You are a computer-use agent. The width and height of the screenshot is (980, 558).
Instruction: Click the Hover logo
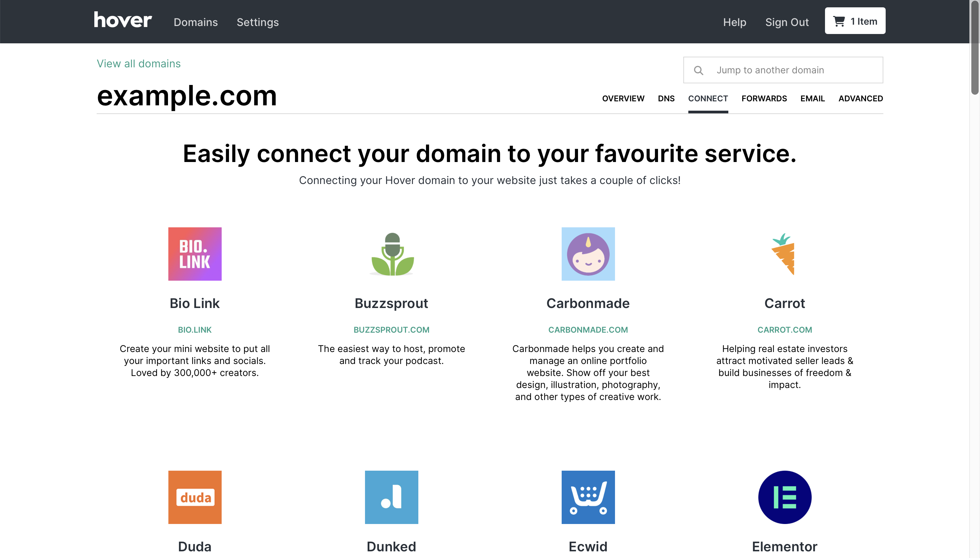click(123, 20)
